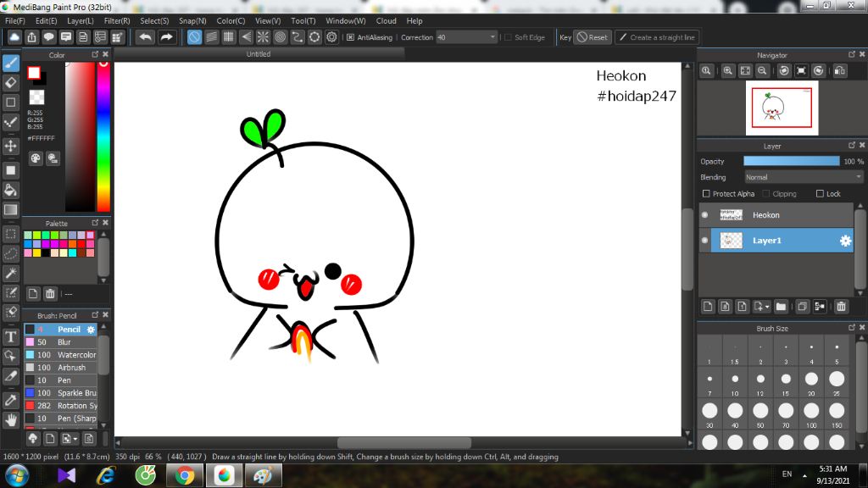This screenshot has width=868, height=488.
Task: Open add-layer dropdown arrow in Layer panel
Action: coord(767,307)
